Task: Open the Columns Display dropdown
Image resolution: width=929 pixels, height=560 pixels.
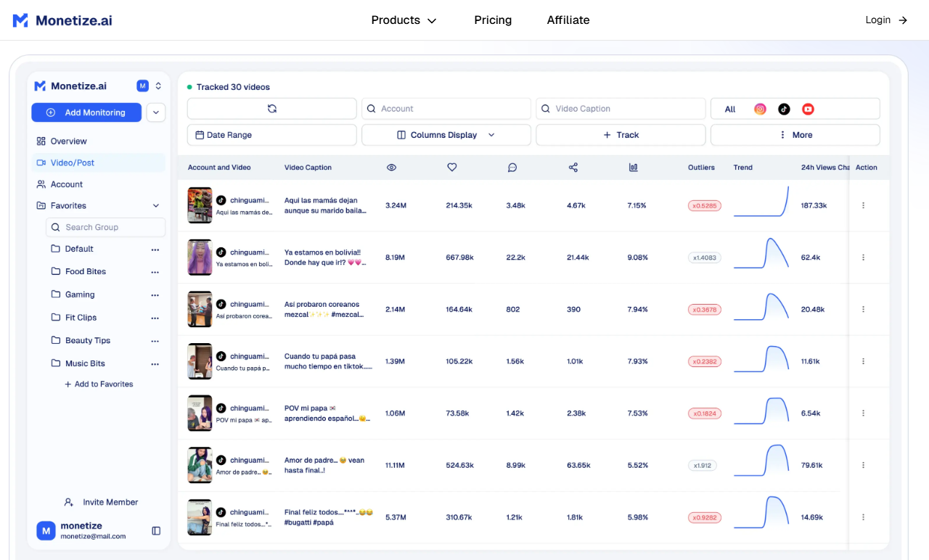Action: click(446, 134)
